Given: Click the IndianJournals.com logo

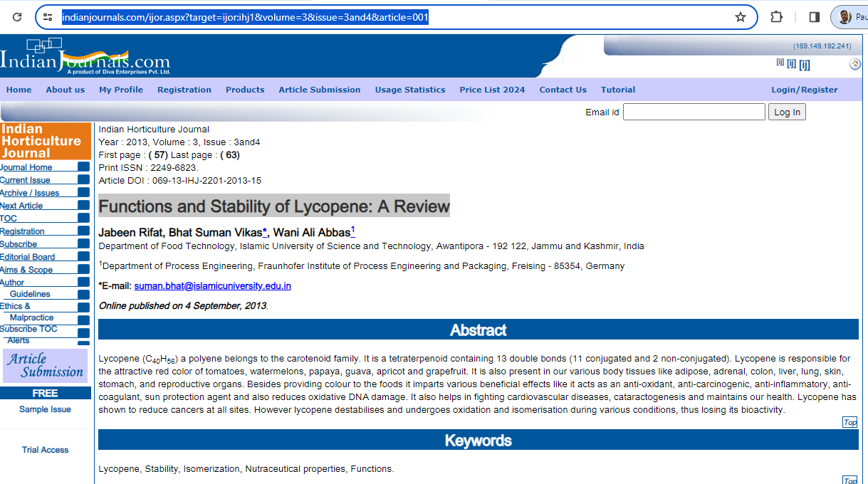Looking at the screenshot, I should pos(85,58).
